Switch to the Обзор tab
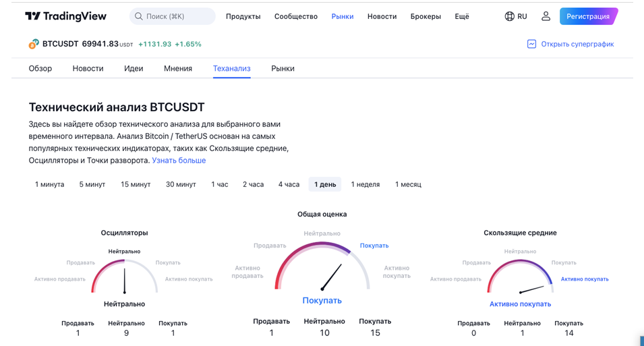644x346 pixels. 40,69
